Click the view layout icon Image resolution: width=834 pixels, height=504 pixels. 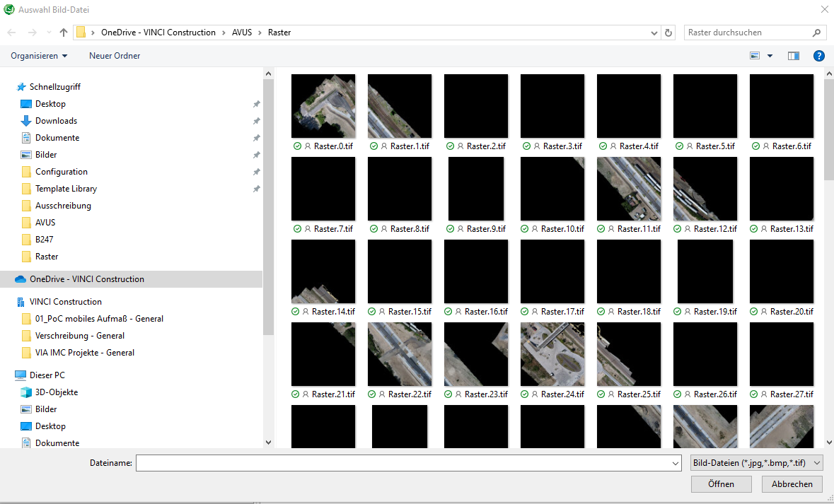[755, 56]
